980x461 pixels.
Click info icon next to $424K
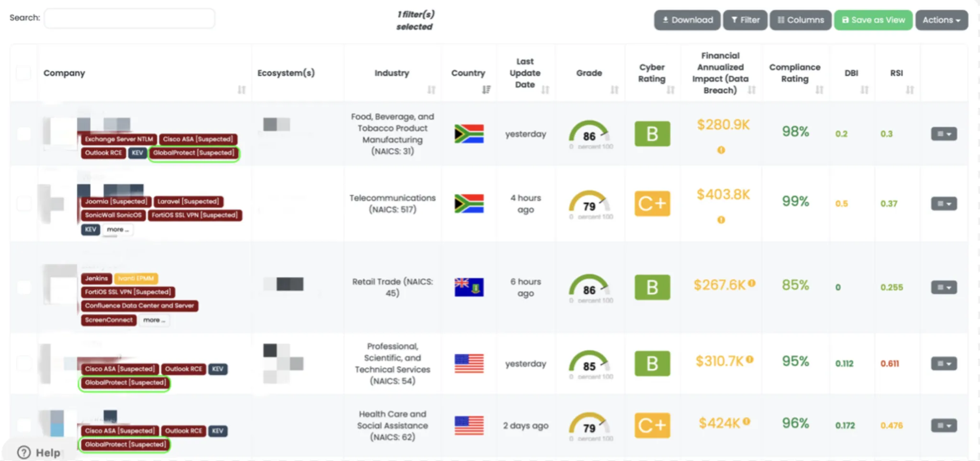click(x=746, y=422)
